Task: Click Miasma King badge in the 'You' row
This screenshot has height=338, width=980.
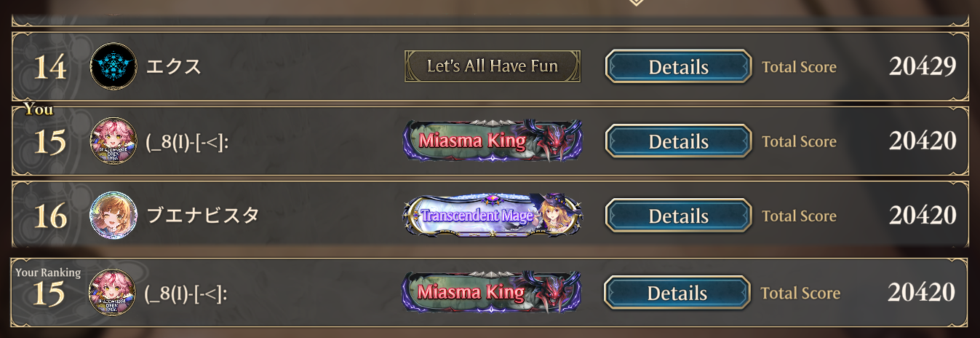Action: coord(493,141)
